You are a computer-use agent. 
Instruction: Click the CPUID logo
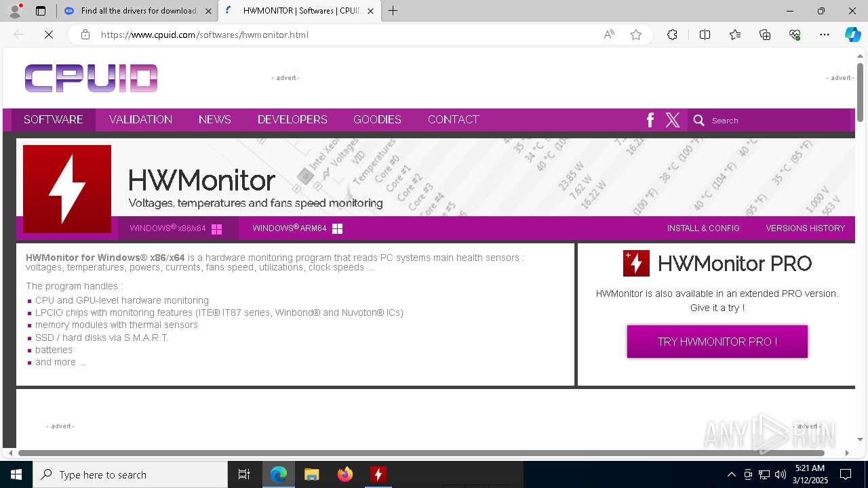(92, 78)
